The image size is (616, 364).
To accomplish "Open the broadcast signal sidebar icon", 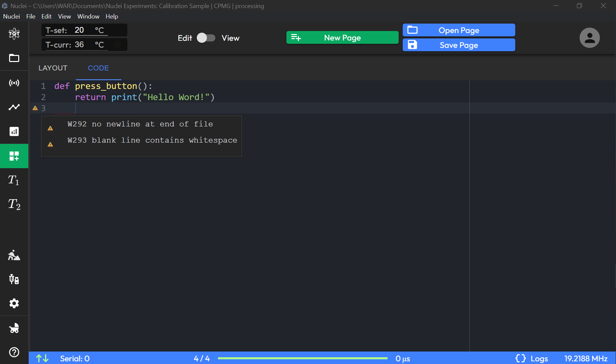I will point(14,83).
